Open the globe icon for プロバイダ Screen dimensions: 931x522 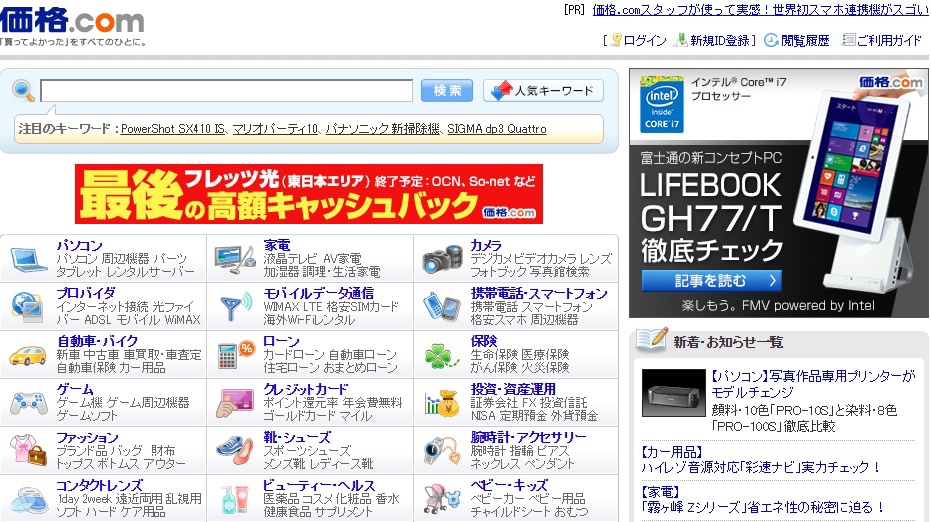tap(27, 307)
